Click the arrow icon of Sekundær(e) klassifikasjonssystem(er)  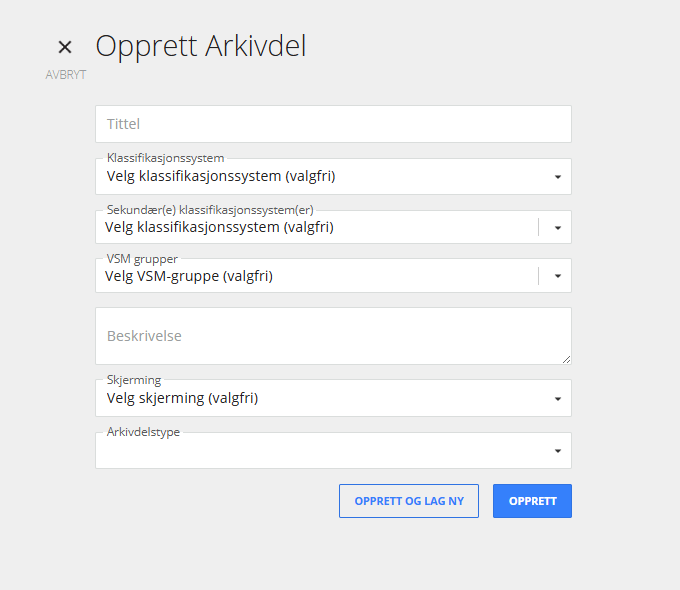(558, 228)
